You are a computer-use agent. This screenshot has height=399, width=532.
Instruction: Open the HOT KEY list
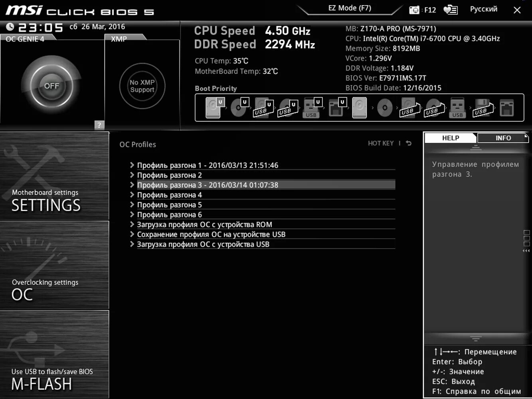click(381, 143)
